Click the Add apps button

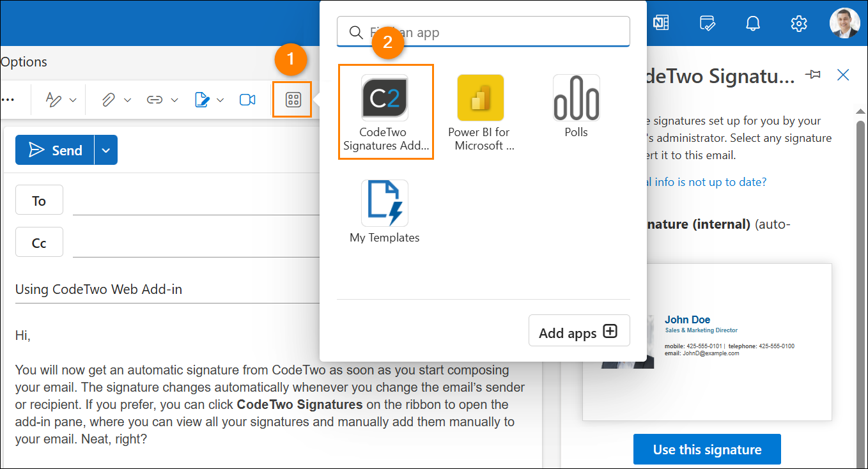click(579, 331)
